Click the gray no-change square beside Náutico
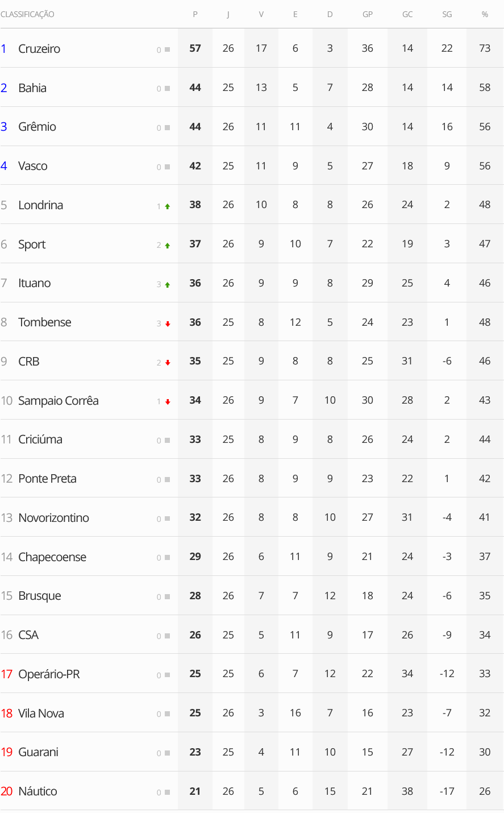The image size is (504, 813). 168,793
